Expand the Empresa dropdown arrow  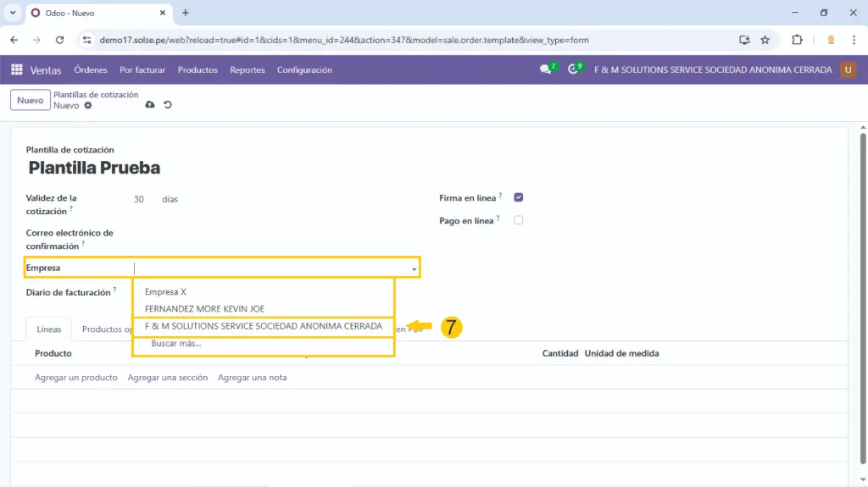tap(414, 268)
